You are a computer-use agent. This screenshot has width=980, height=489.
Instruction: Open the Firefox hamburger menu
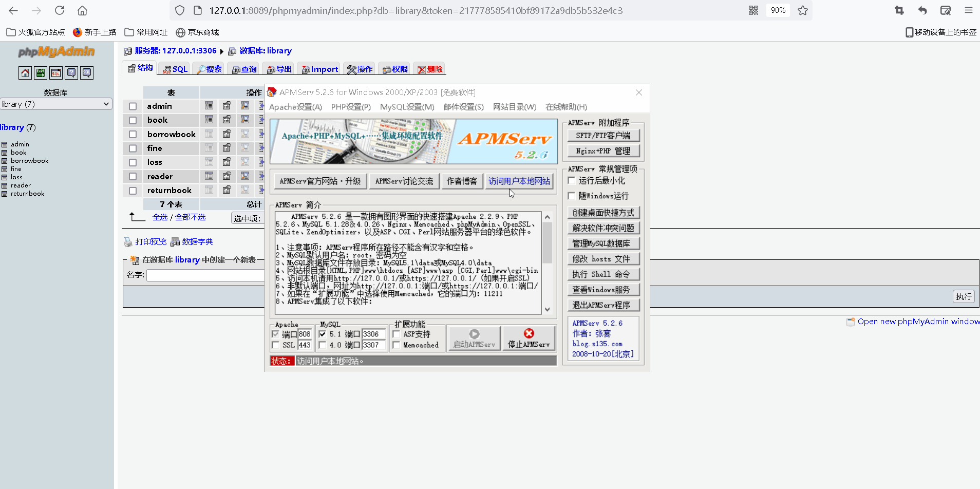(969, 10)
